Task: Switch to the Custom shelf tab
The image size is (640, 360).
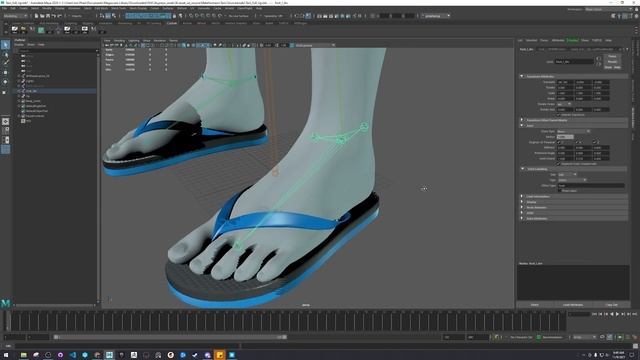Action: click(172, 23)
